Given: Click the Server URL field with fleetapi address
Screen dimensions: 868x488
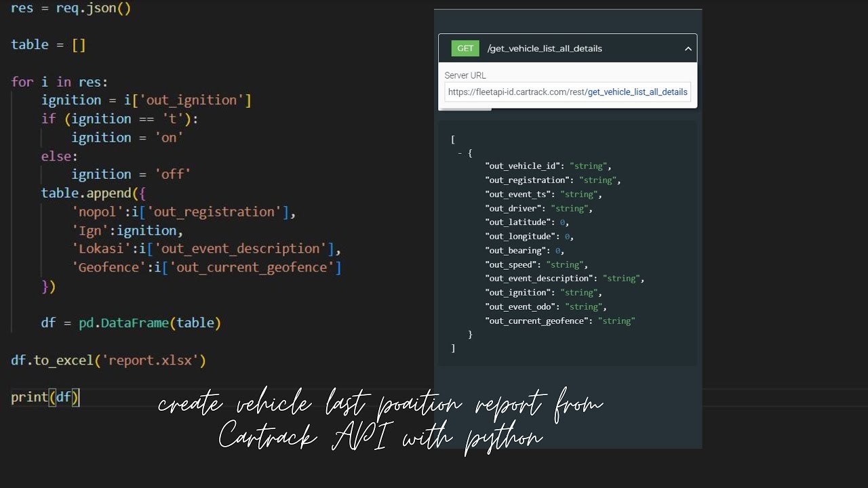Looking at the screenshot, I should point(568,92).
